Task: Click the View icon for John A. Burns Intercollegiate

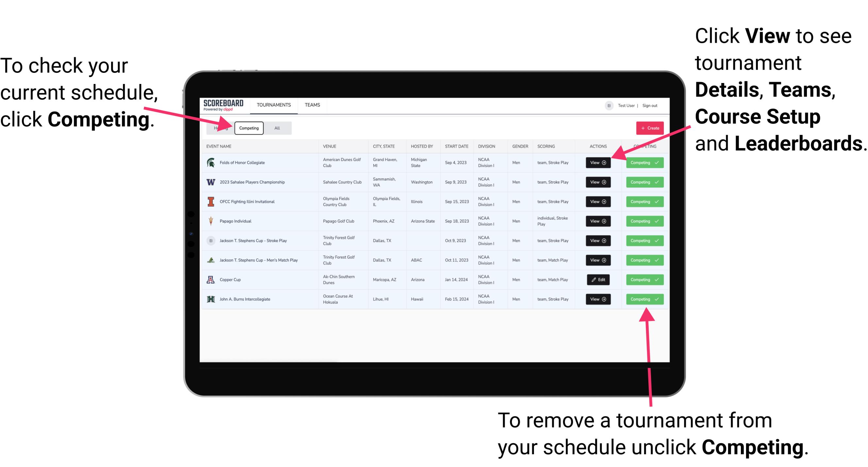Action: coord(597,299)
